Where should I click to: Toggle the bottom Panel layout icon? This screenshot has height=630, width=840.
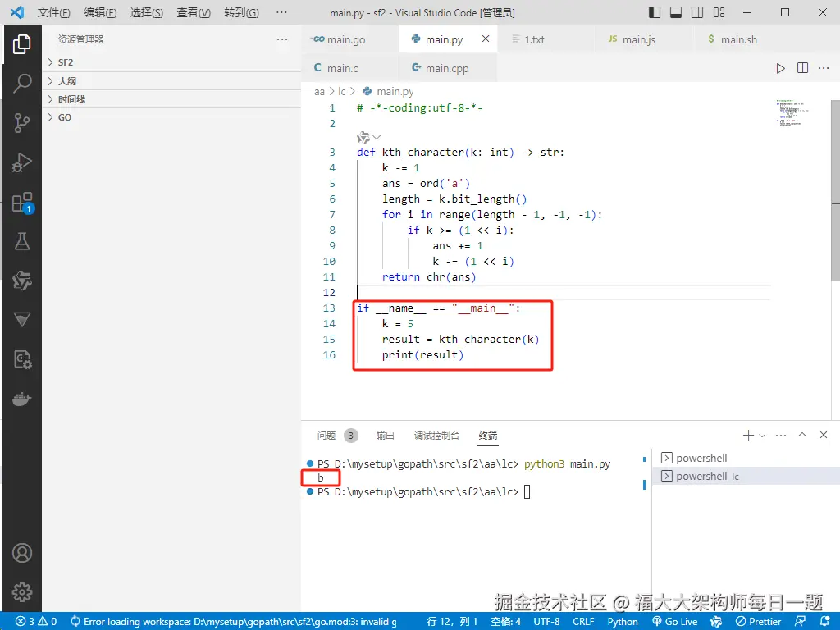(x=676, y=12)
